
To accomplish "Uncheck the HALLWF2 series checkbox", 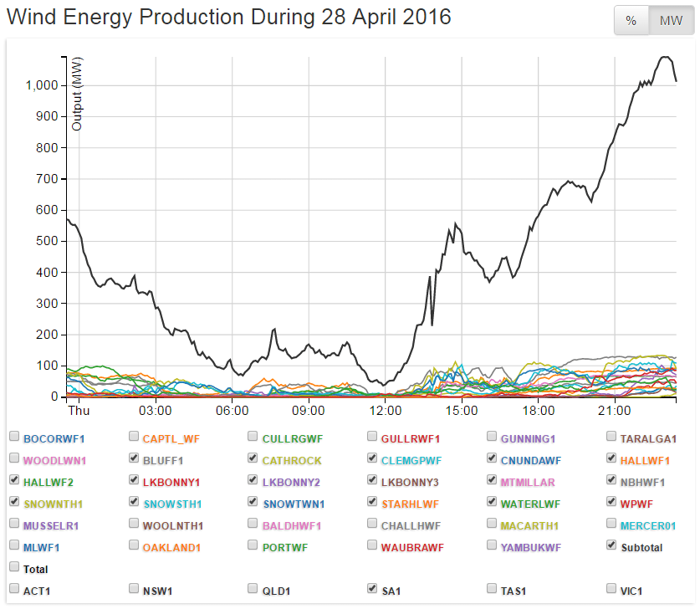I will [14, 480].
